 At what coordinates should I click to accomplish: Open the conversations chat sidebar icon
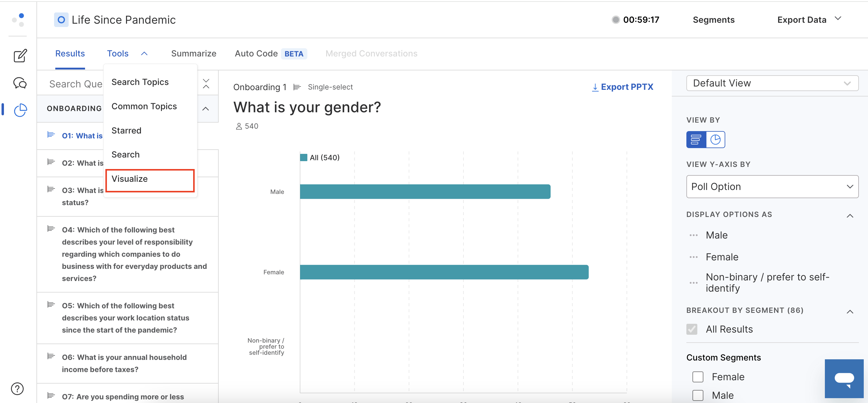point(20,83)
